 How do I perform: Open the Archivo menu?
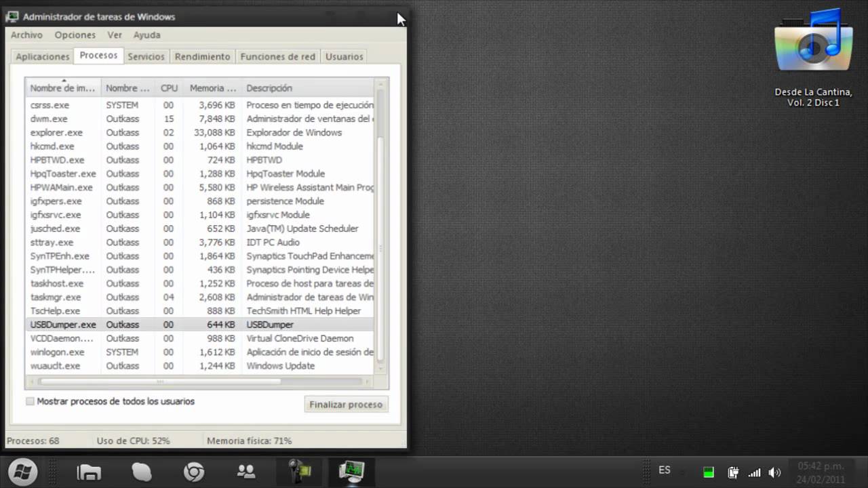(26, 35)
